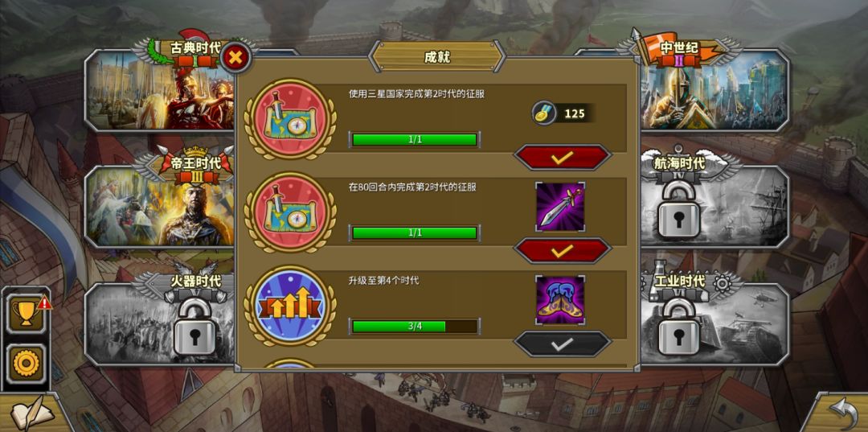This screenshot has height=432, width=868.
Task: Click the upgrade arrows achievement badge
Action: point(290,306)
